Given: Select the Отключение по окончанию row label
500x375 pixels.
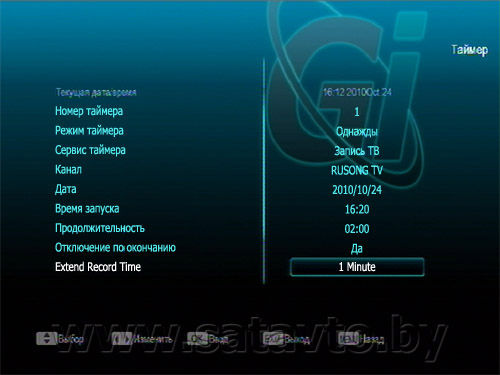Looking at the screenshot, I should click(x=115, y=247).
